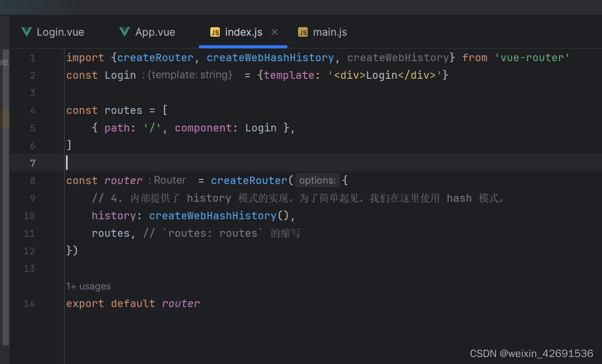The height and width of the screenshot is (364, 602).
Task: Click the JS icon on main.js tab
Action: (302, 32)
